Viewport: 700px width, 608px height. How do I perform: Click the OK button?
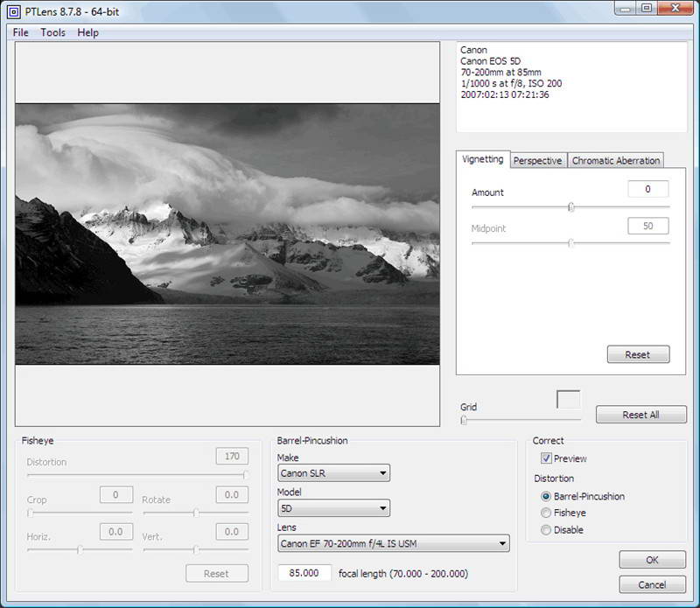coord(652,560)
